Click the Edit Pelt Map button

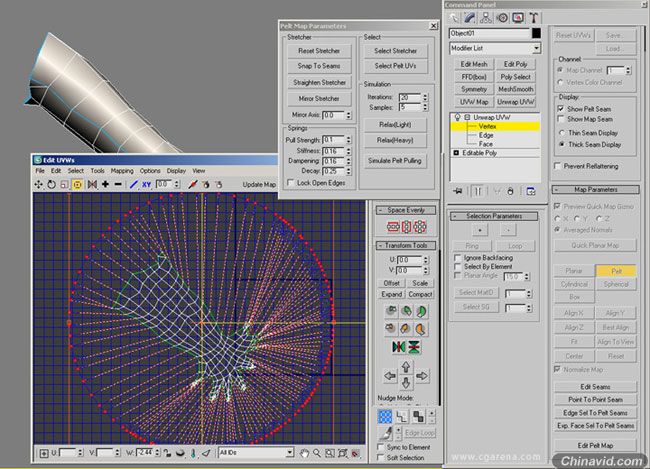coord(595,445)
